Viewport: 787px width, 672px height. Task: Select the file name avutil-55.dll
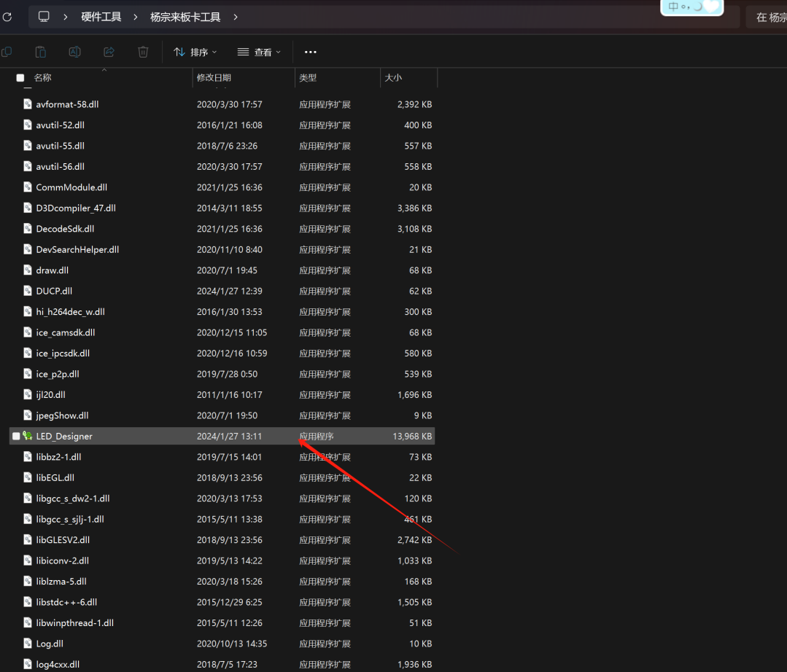[61, 146]
